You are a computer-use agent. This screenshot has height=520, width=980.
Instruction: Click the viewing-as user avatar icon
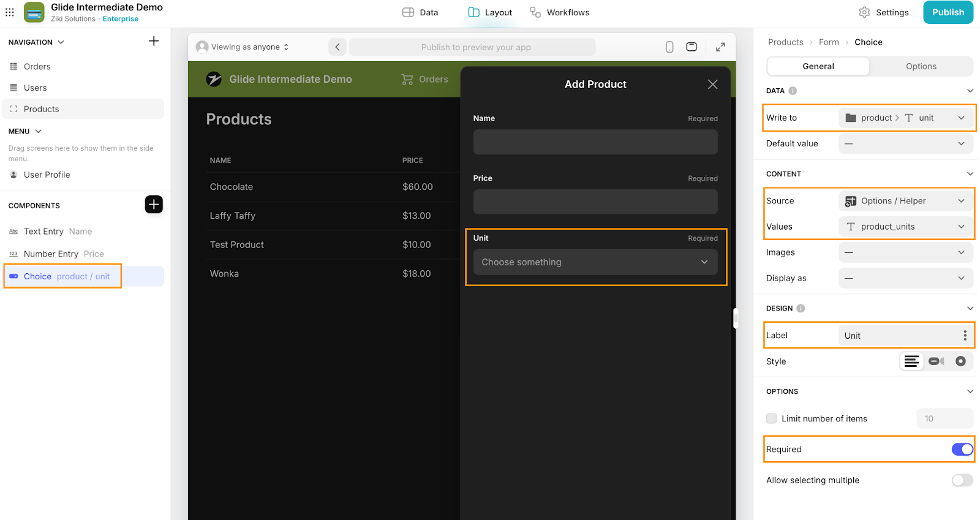(202, 47)
